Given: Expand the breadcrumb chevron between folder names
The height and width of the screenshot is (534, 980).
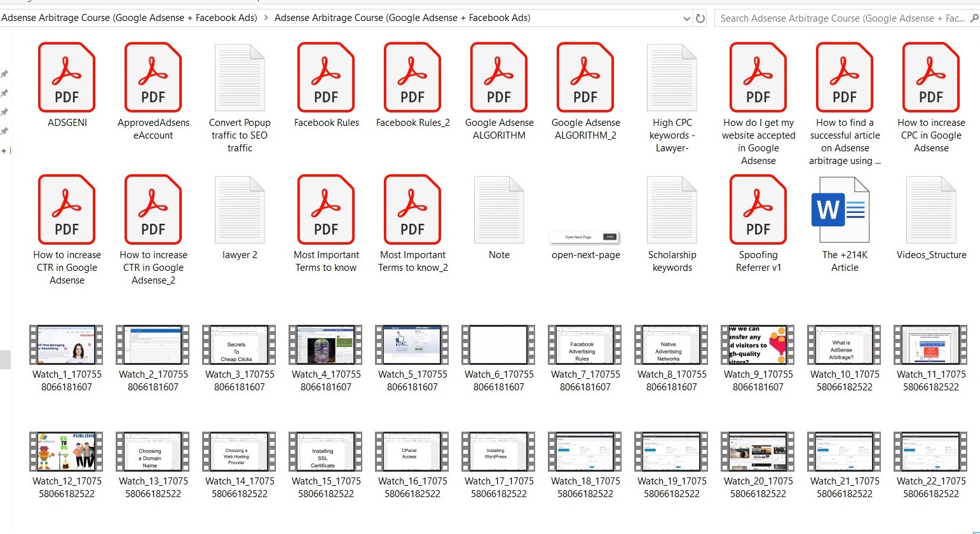Looking at the screenshot, I should coord(266,18).
